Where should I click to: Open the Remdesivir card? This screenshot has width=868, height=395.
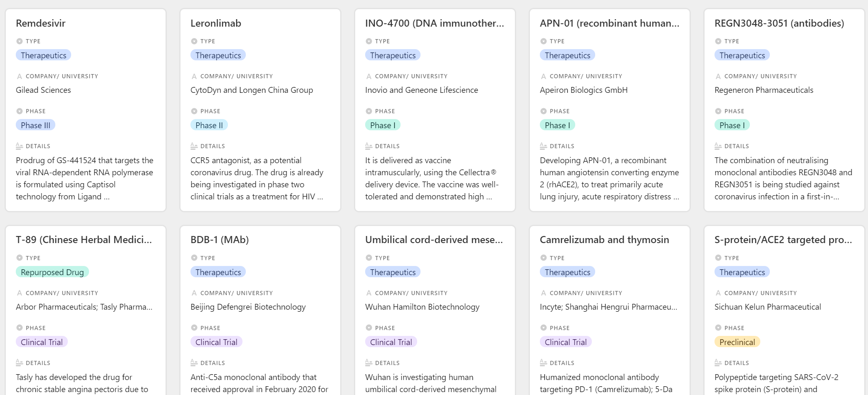(x=40, y=23)
